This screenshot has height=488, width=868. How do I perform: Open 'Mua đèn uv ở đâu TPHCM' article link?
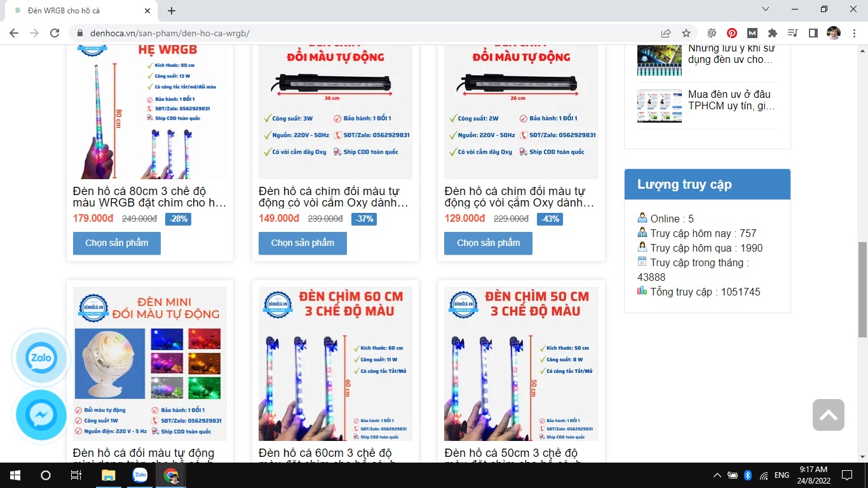click(731, 100)
